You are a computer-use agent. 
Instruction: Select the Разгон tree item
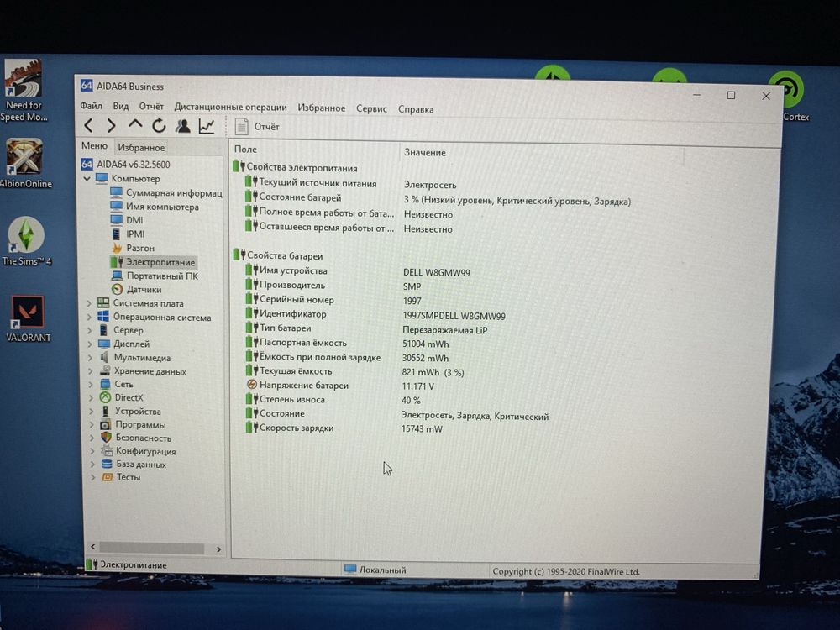point(133,248)
